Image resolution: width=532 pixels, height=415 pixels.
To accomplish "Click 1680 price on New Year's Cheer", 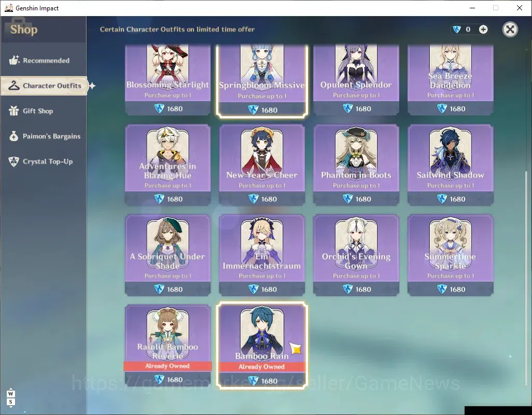I will click(269, 199).
